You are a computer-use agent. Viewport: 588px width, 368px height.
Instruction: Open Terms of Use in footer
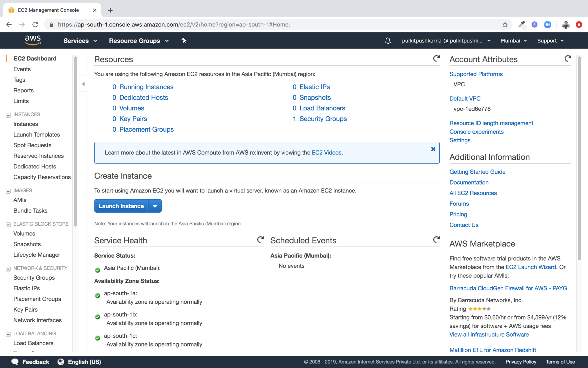(x=560, y=362)
